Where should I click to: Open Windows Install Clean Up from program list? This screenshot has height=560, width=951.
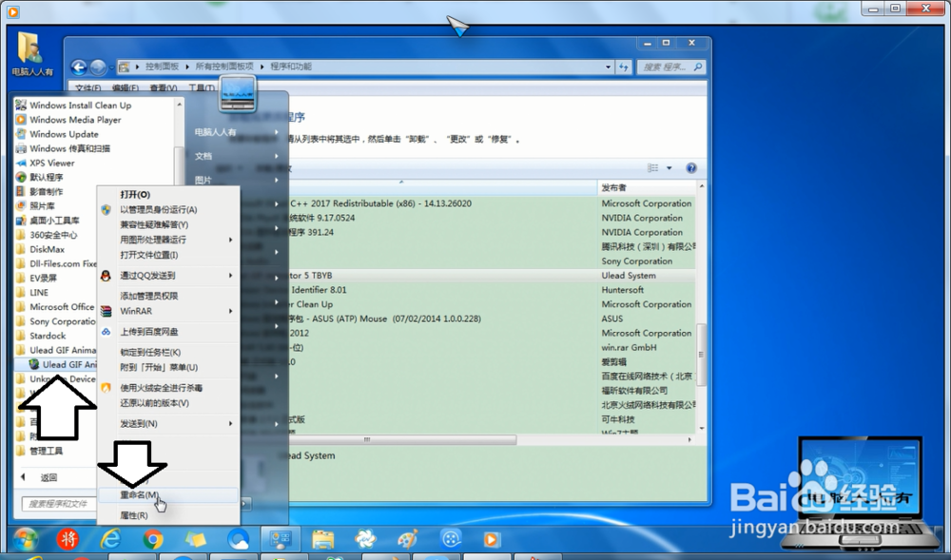tap(80, 105)
